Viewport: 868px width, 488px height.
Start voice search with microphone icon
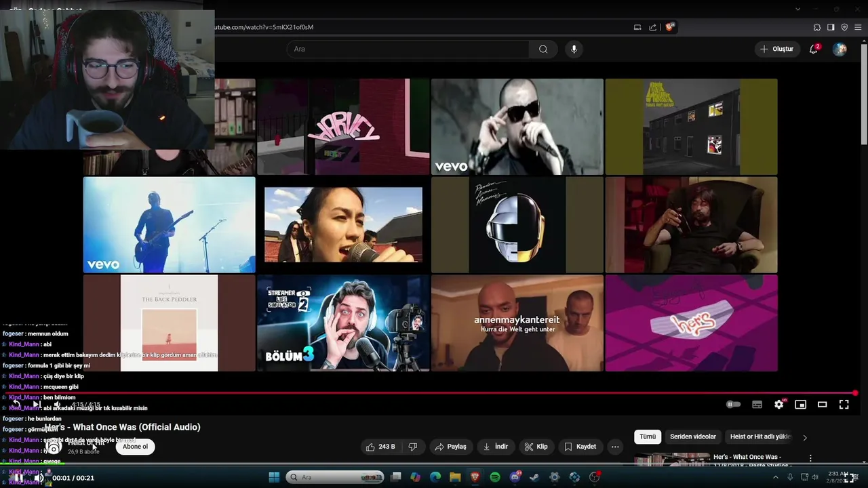click(x=574, y=49)
